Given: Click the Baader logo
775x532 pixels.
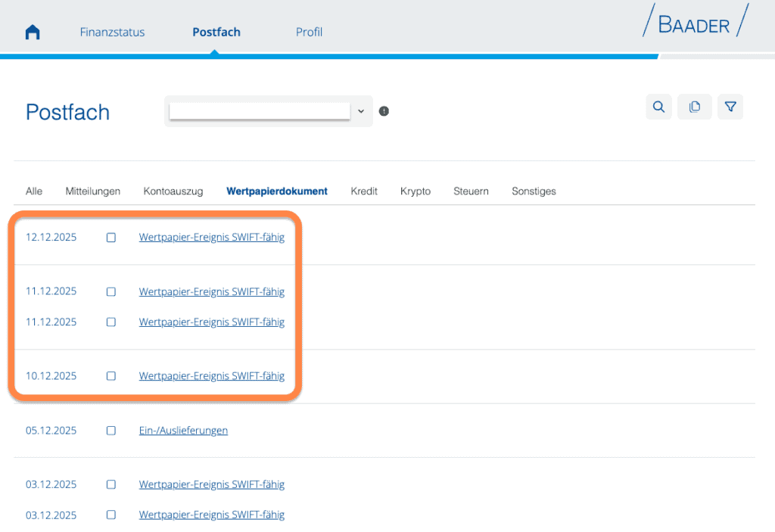Looking at the screenshot, I should pyautogui.click(x=694, y=24).
